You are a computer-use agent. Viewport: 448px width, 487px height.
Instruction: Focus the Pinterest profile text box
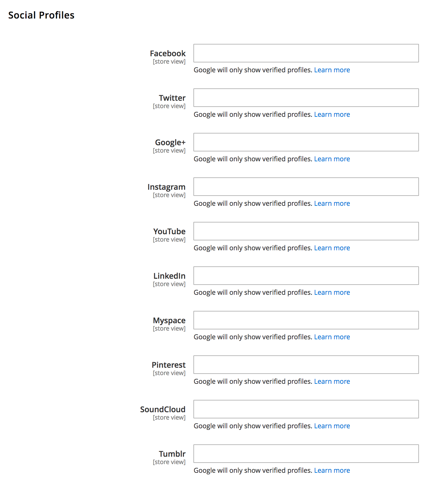click(x=306, y=365)
